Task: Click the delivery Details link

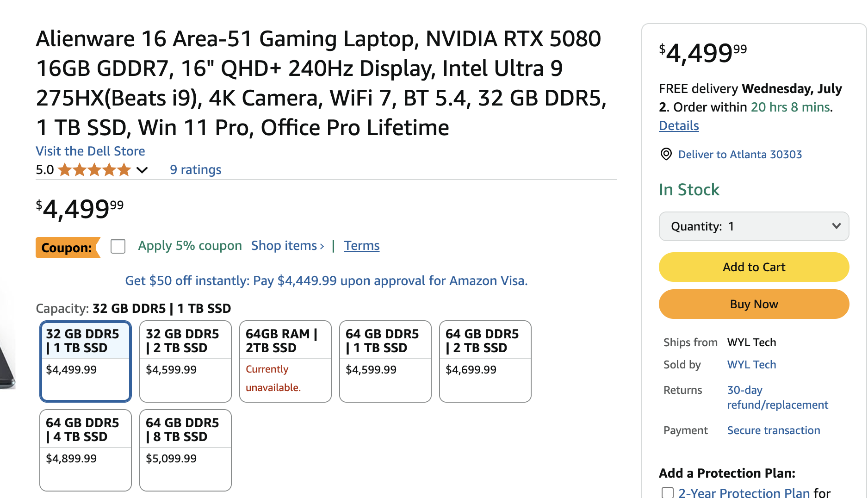Action: [678, 126]
